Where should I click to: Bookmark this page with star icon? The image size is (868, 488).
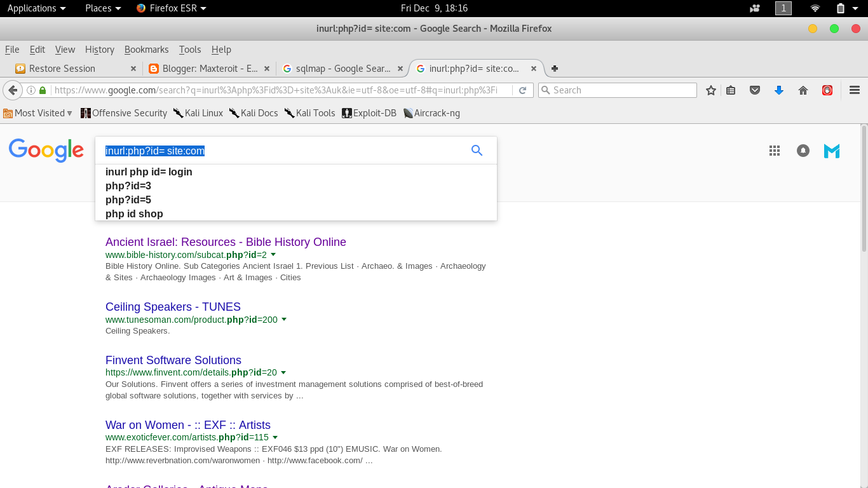click(711, 90)
